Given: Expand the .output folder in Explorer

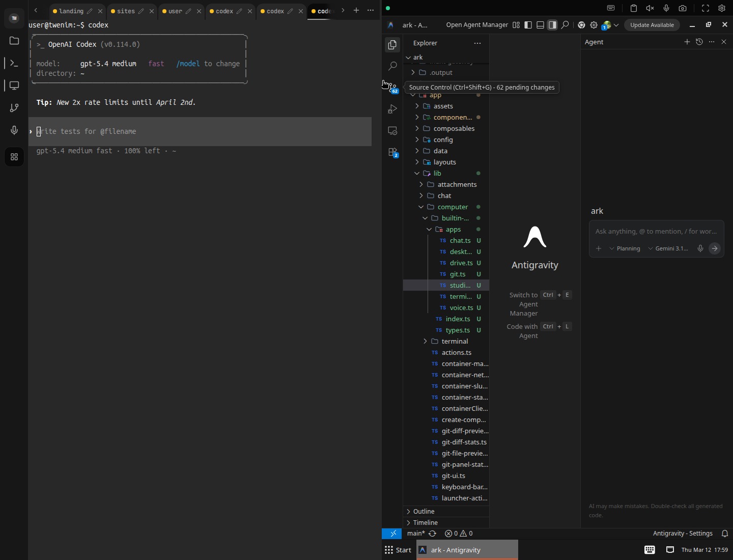Looking at the screenshot, I should (x=412, y=73).
